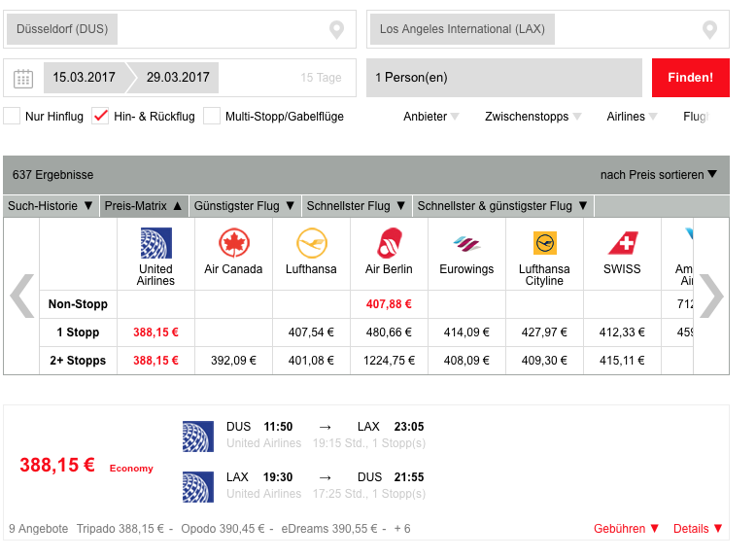Select Air Berlin 2+ Stopps price 1224,75 €

(x=389, y=361)
